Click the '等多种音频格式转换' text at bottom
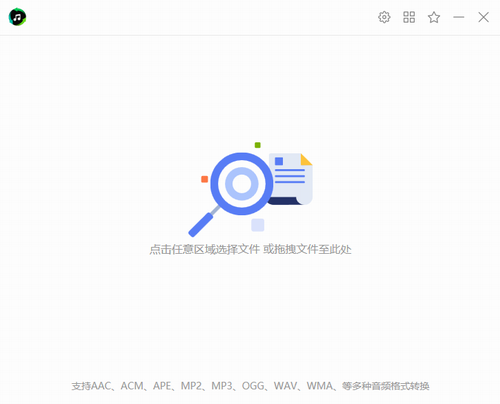 386,386
